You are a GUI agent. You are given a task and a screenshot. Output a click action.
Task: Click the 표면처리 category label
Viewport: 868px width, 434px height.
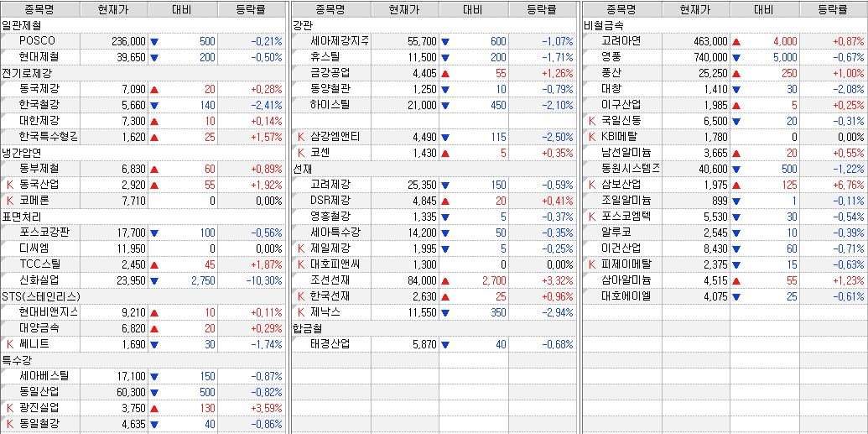tap(21, 217)
